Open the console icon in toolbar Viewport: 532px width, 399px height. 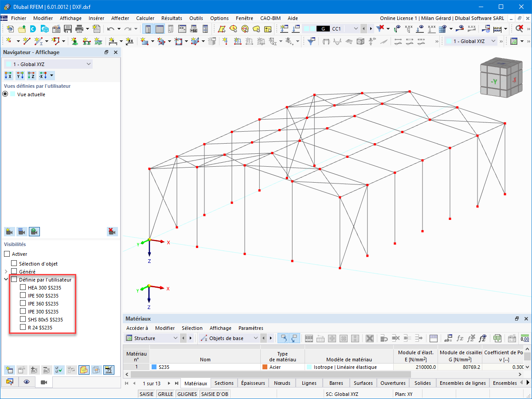pyautogui.click(x=182, y=29)
